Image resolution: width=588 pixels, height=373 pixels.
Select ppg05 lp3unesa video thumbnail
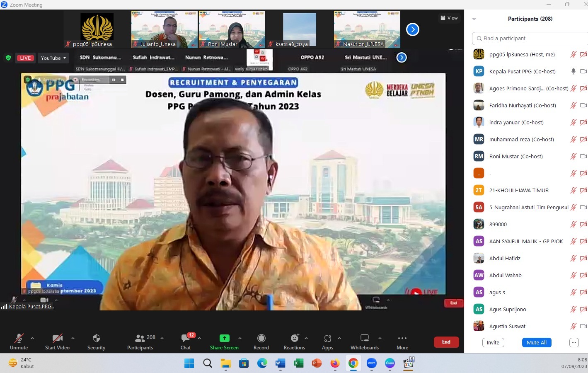pos(97,29)
